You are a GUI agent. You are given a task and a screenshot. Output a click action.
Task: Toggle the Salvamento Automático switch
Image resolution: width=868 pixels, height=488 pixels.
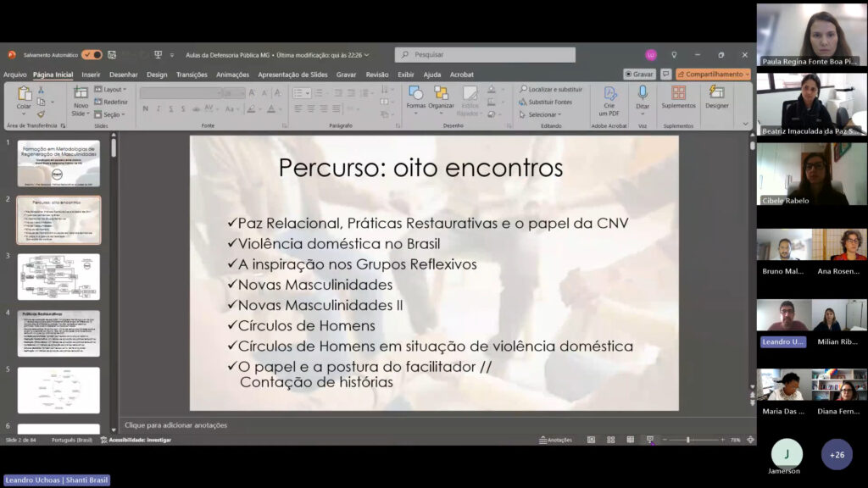tap(92, 55)
